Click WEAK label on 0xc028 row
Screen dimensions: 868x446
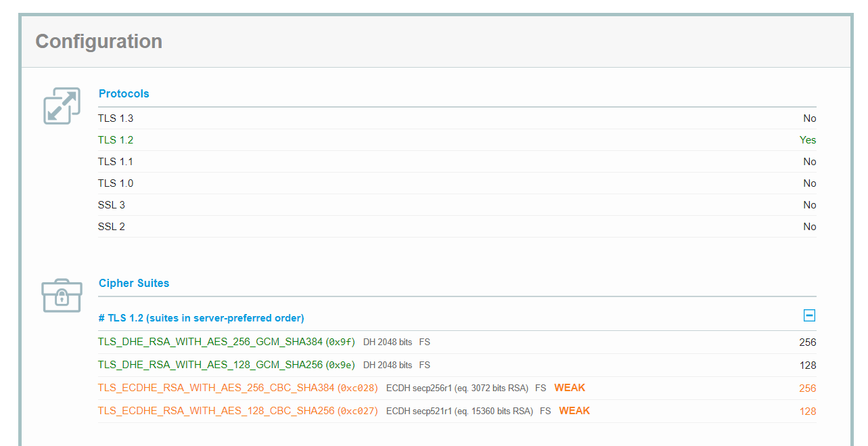coord(570,388)
